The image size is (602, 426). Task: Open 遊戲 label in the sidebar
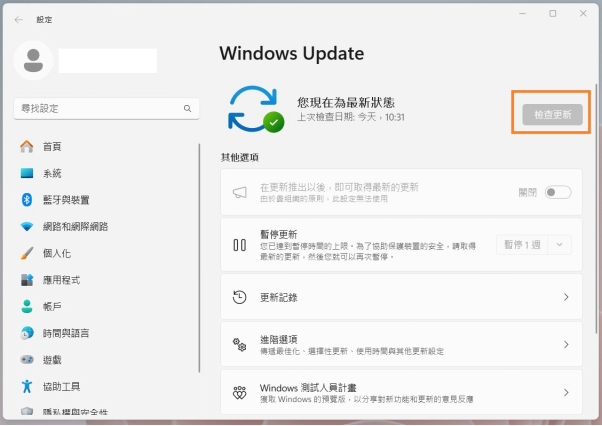tap(52, 360)
